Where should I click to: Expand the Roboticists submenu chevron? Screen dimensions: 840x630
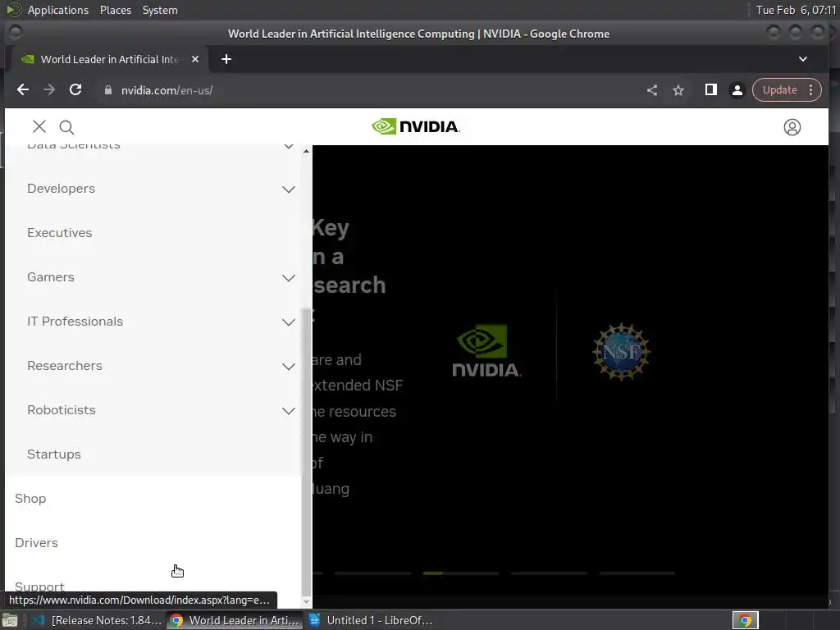click(x=288, y=411)
